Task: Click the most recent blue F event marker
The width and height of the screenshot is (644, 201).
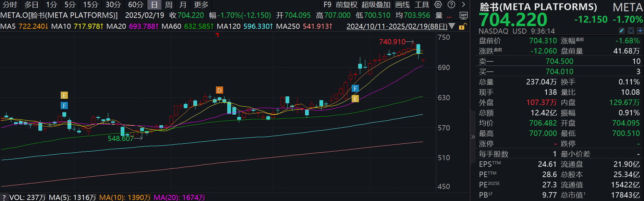Action: (x=355, y=88)
